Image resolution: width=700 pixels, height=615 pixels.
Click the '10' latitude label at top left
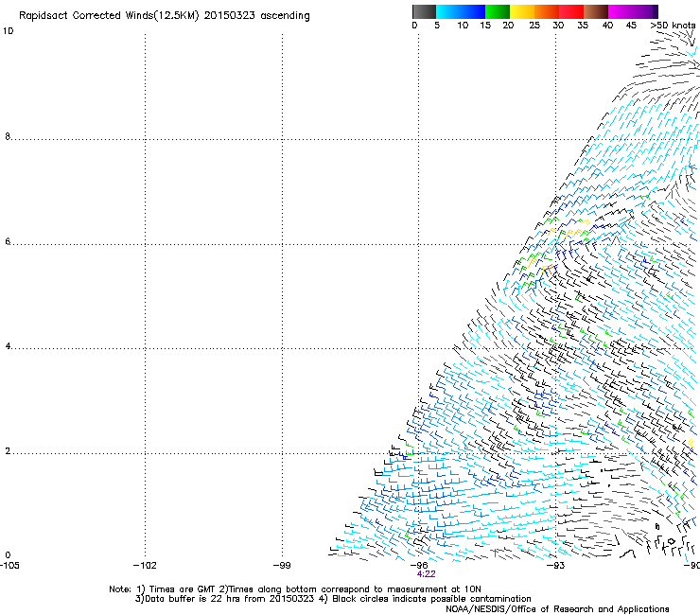point(8,31)
